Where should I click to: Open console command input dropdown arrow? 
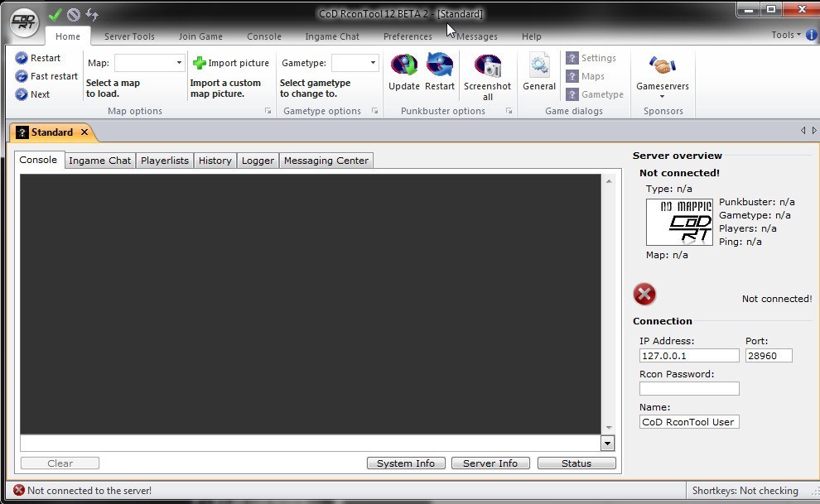pos(608,444)
